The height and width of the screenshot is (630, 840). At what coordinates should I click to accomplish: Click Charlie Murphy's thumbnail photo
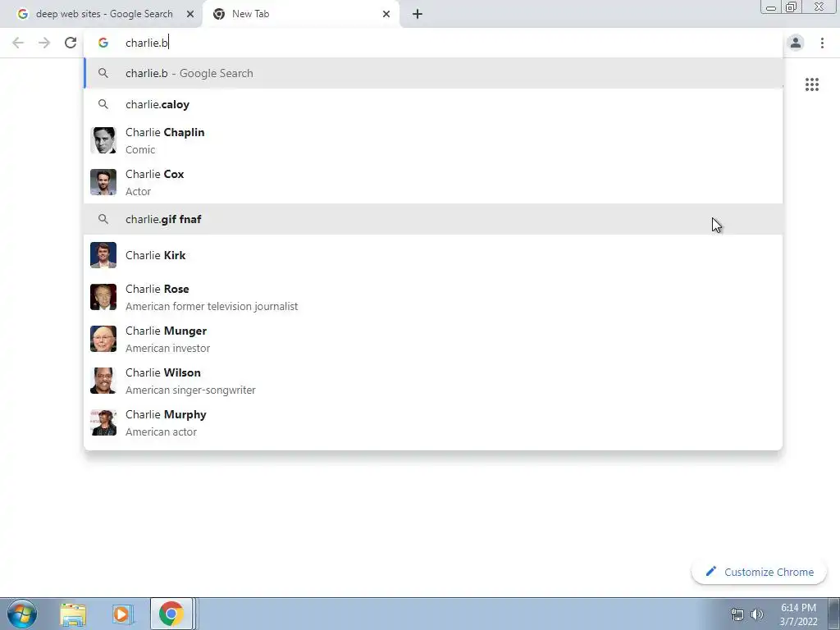[x=103, y=422]
